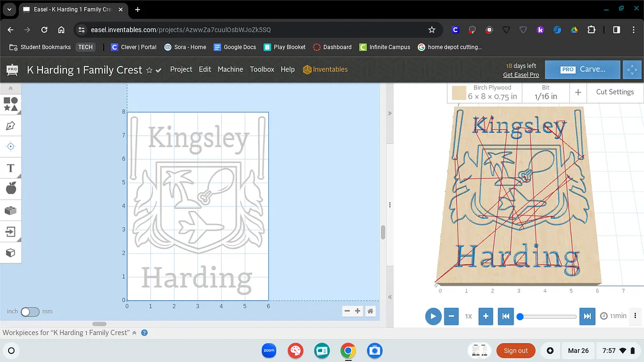
Task: Expand the Workpieces panel chevron
Action: click(134, 333)
